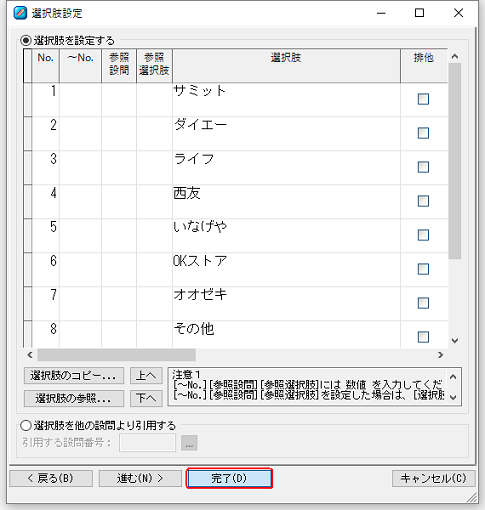The image size is (485, 510).
Task: Click the 参照設問 column header
Action: (119, 66)
